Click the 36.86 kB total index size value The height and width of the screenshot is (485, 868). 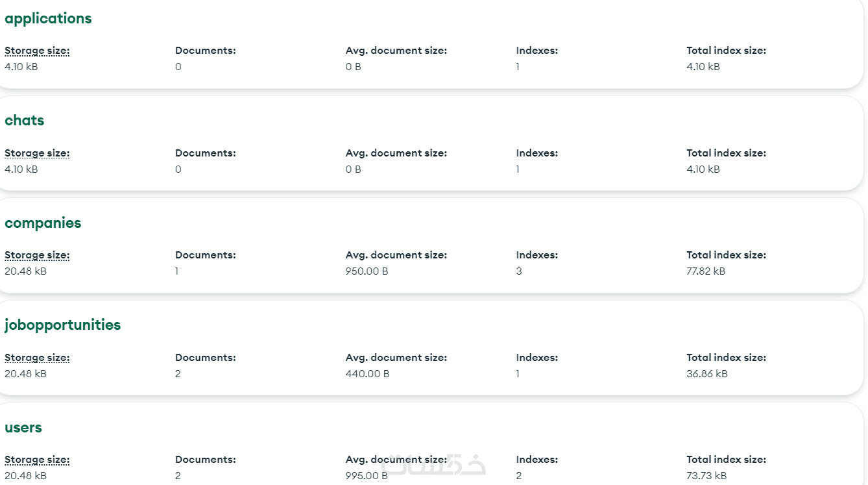point(707,374)
